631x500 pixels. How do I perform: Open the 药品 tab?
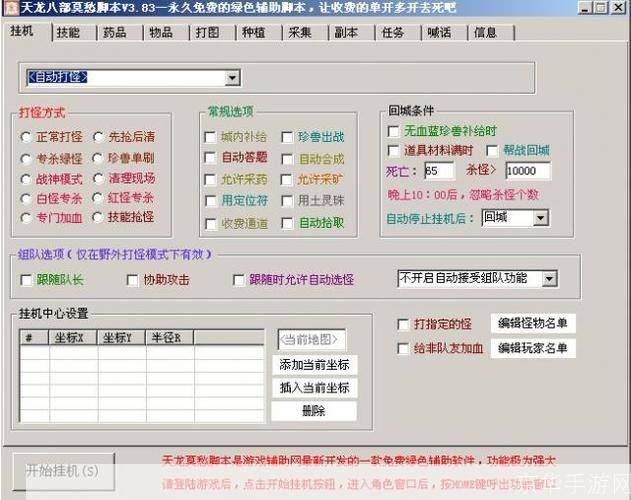coord(120,33)
